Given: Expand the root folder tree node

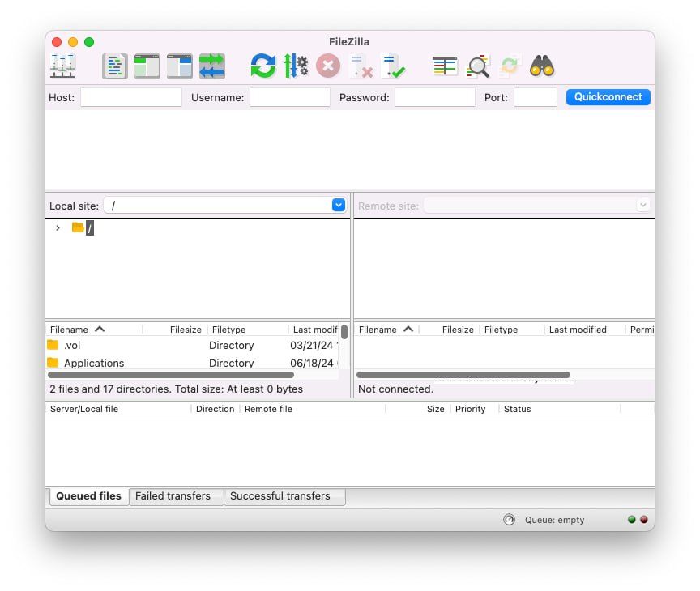Looking at the screenshot, I should 58,228.
